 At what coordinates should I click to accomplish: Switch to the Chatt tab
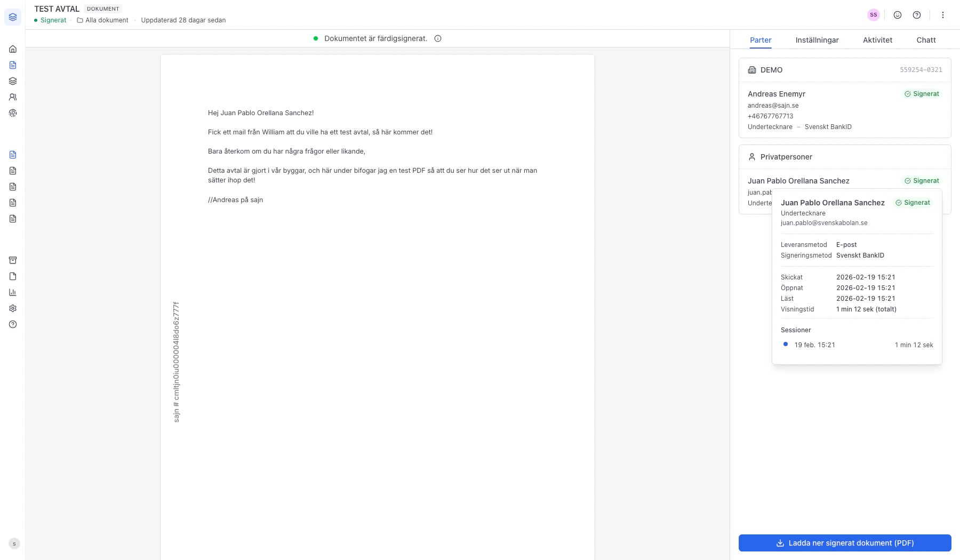pyautogui.click(x=926, y=40)
